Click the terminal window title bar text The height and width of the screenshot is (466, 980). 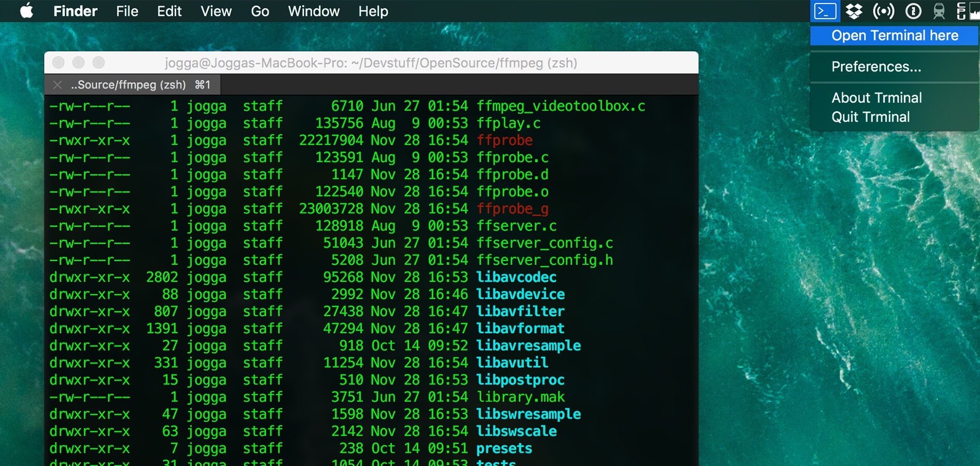pyautogui.click(x=371, y=63)
